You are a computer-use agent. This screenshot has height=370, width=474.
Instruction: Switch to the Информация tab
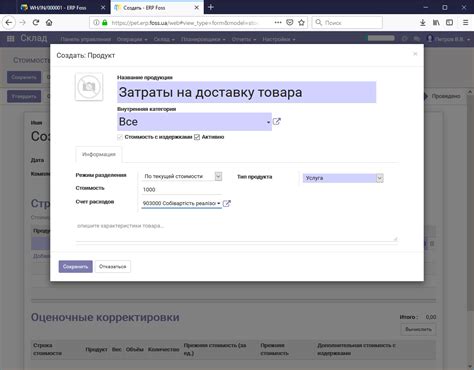99,154
